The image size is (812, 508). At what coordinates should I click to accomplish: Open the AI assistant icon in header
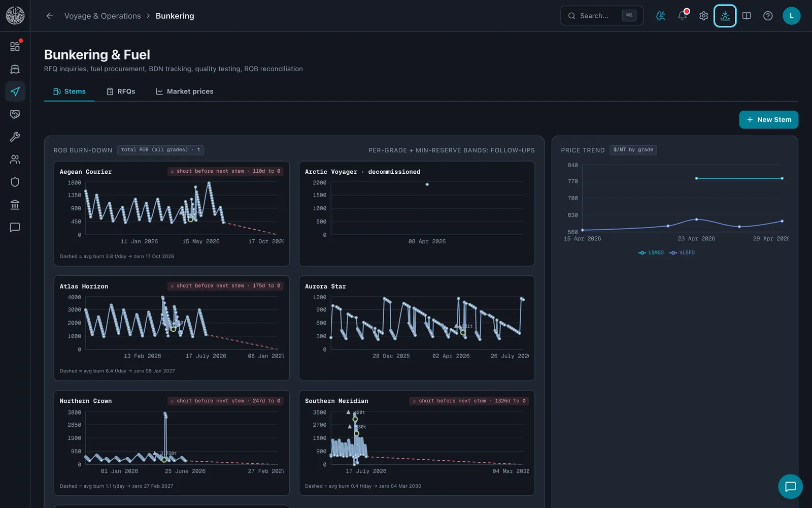661,16
